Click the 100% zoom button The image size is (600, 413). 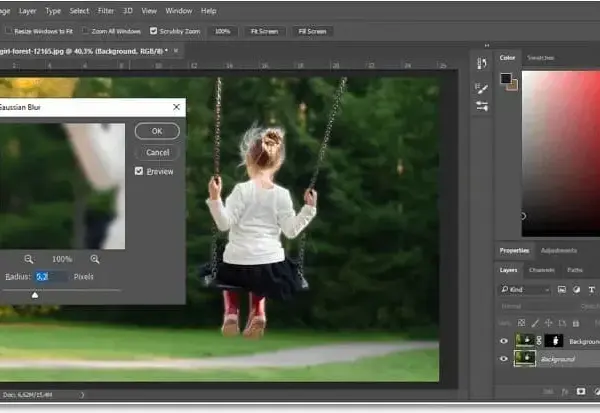point(222,31)
